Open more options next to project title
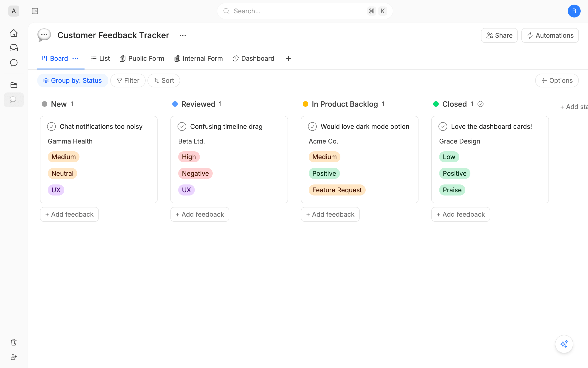 (183, 35)
